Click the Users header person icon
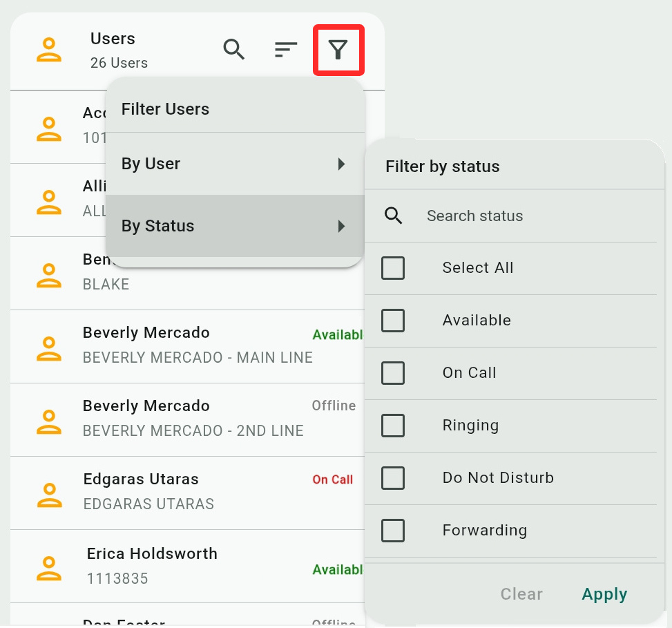The height and width of the screenshot is (628, 672). pyautogui.click(x=49, y=50)
